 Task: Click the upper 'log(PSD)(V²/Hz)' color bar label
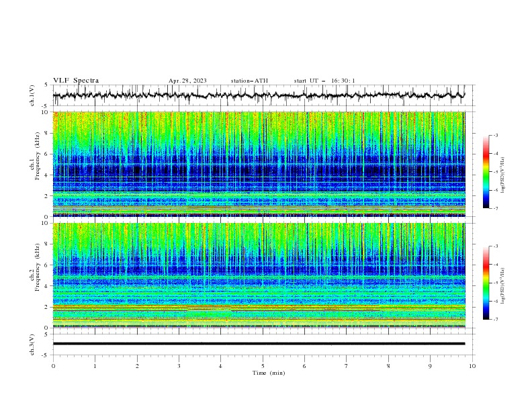click(x=503, y=175)
